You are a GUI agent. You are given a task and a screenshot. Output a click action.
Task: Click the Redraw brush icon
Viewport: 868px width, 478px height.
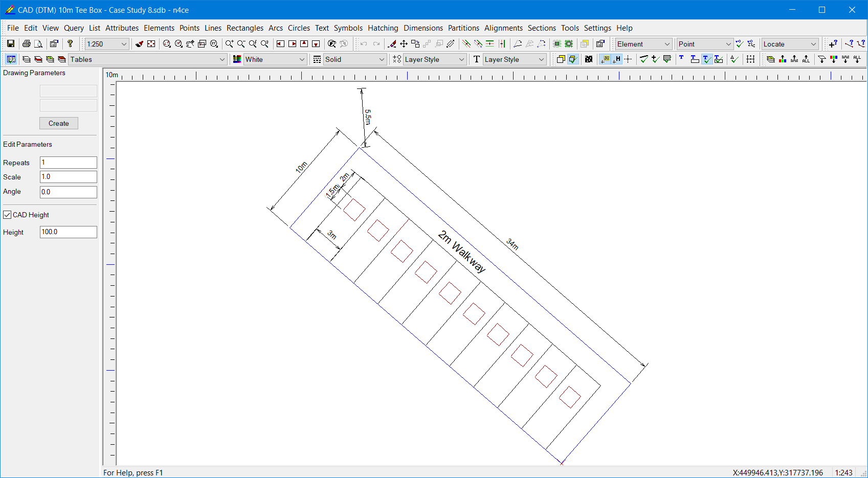click(139, 44)
